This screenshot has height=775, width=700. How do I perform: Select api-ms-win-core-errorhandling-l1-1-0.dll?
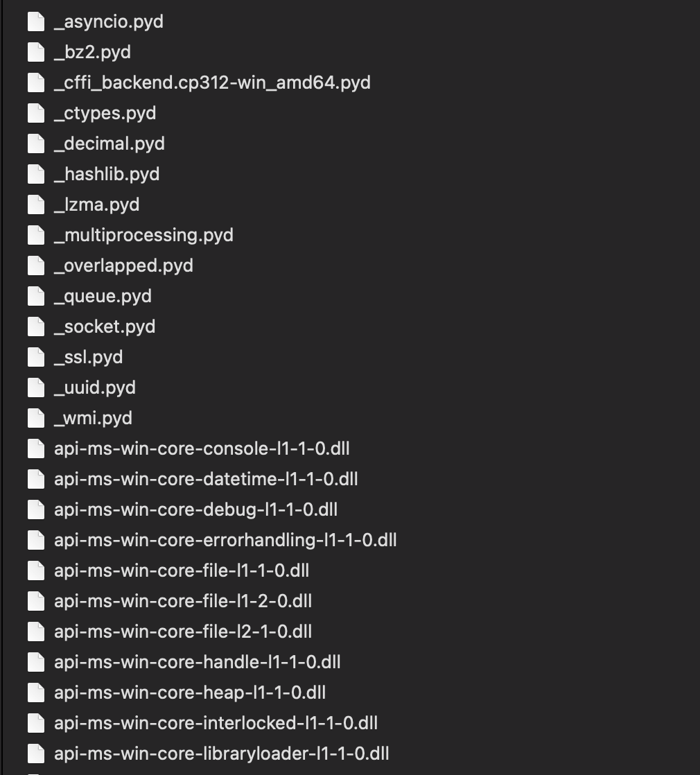tap(225, 540)
